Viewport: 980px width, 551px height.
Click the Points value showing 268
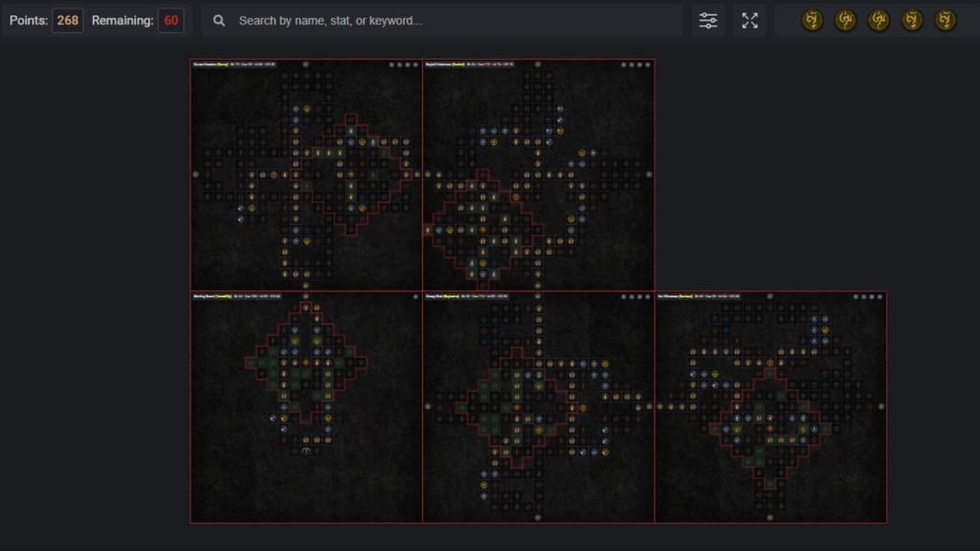[66, 19]
